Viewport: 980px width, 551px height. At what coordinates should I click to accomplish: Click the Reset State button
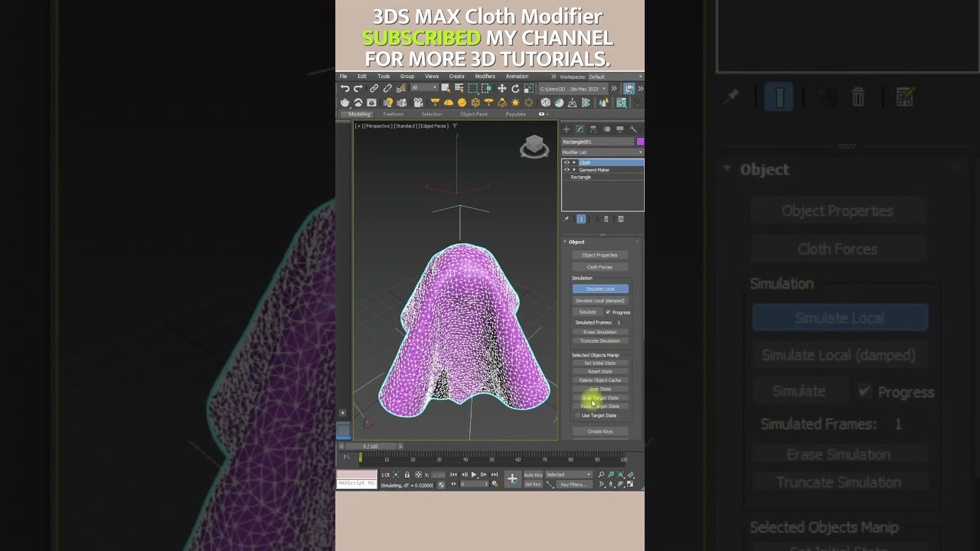pyautogui.click(x=599, y=371)
